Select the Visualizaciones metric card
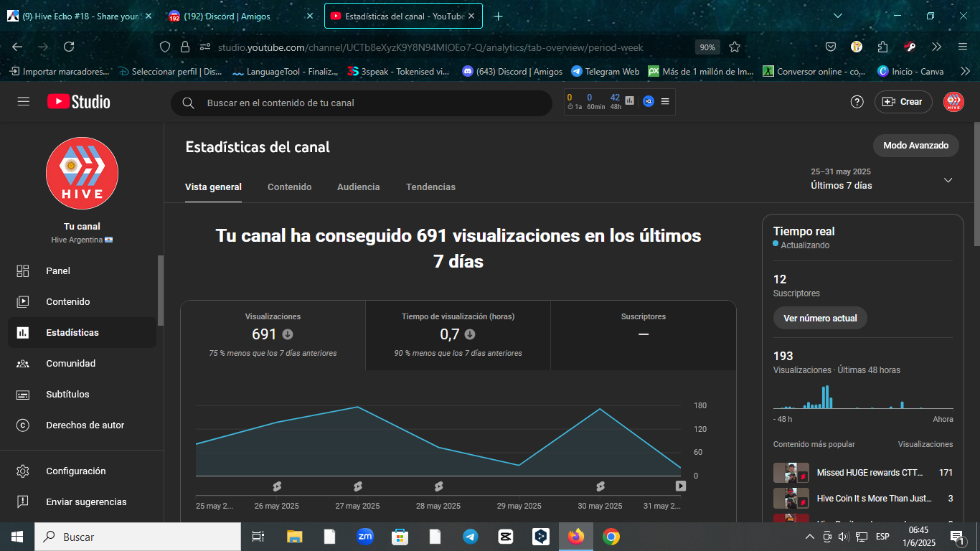The image size is (980, 551). point(273,335)
